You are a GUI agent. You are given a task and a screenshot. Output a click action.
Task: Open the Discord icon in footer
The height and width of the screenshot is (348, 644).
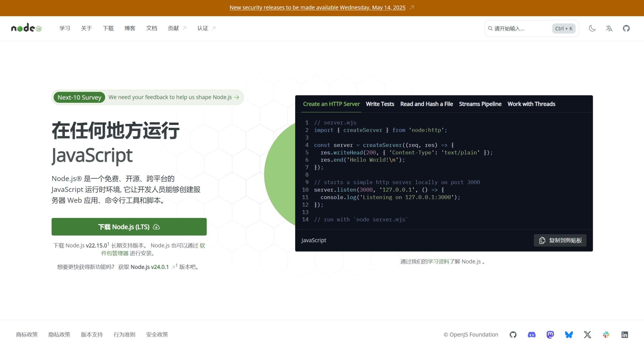coord(532,335)
